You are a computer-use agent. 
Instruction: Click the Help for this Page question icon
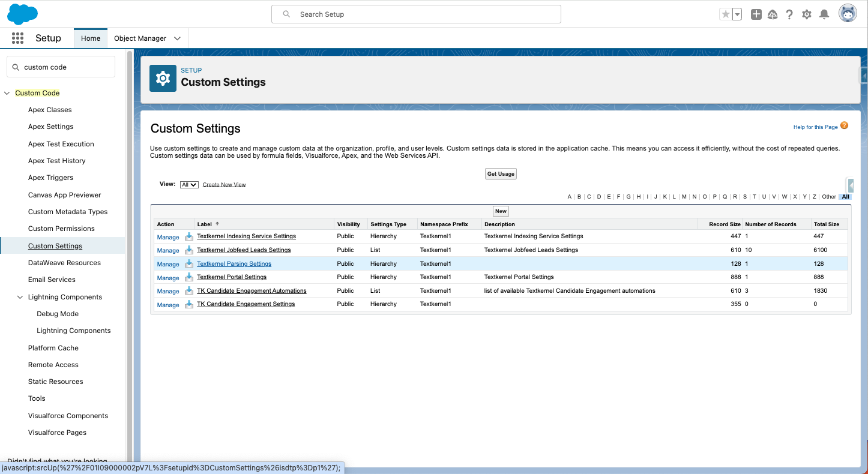point(845,126)
